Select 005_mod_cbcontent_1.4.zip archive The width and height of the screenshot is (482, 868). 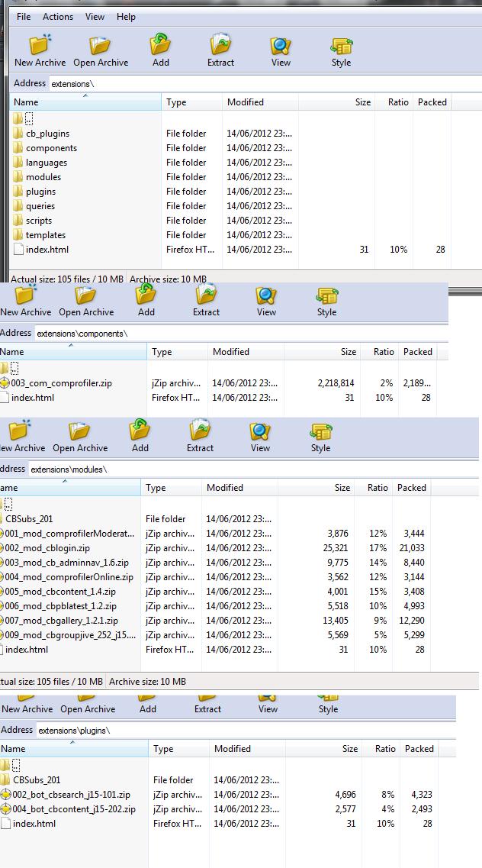point(59,591)
